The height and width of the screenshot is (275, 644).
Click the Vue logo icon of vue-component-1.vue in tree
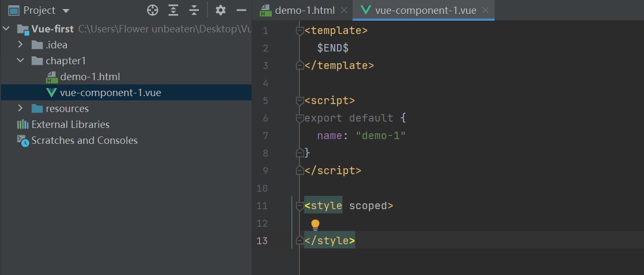point(52,92)
